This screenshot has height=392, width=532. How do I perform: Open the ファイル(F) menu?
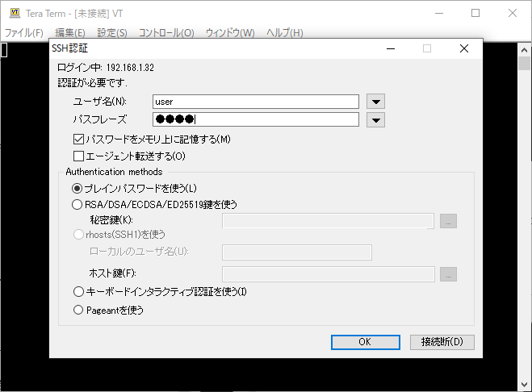click(23, 33)
